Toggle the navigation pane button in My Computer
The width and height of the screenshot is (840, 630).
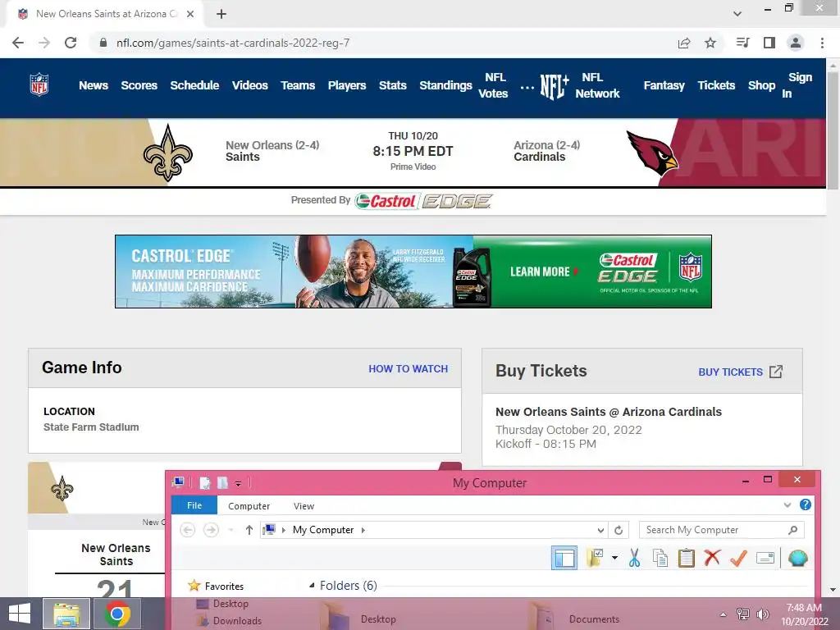pos(564,558)
